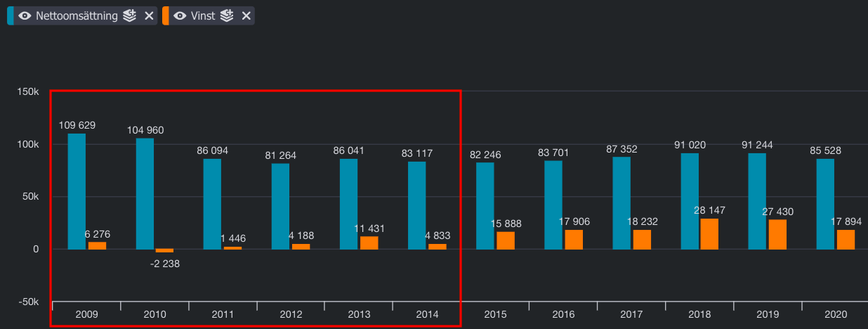
Task: Click the stack icon on Nettoomsättning chip
Action: coord(129,15)
